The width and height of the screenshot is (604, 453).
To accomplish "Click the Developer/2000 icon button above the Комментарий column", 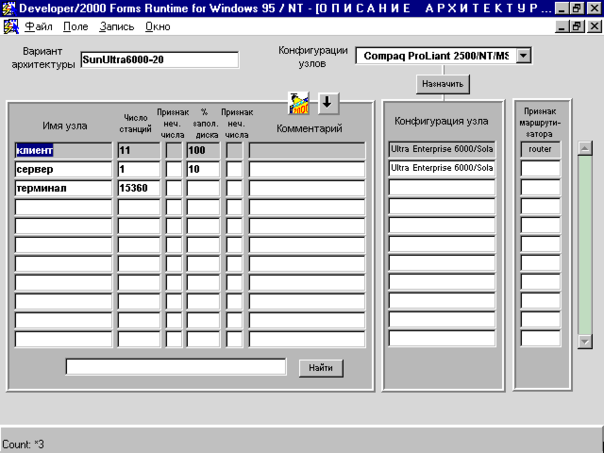I will pyautogui.click(x=299, y=103).
